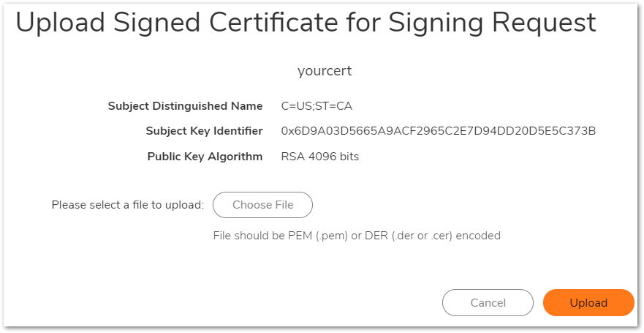644x333 pixels.
Task: Cancel the certificate upload dialog
Action: click(488, 303)
